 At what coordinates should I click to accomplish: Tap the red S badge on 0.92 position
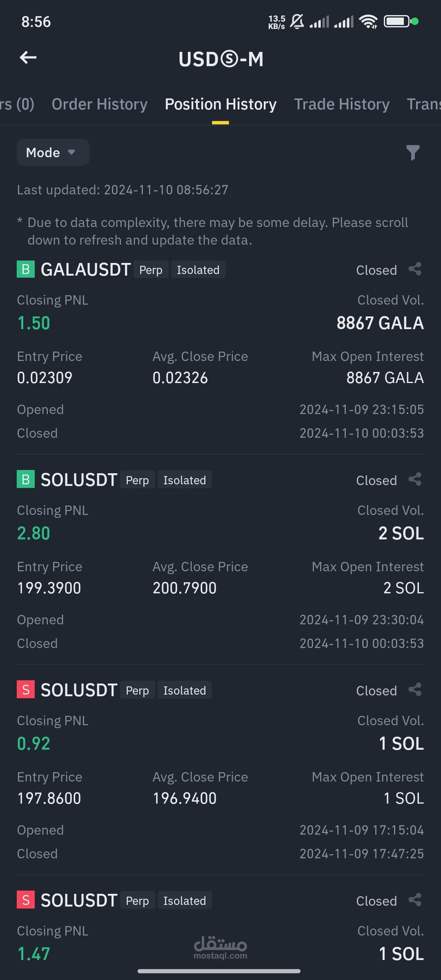26,690
